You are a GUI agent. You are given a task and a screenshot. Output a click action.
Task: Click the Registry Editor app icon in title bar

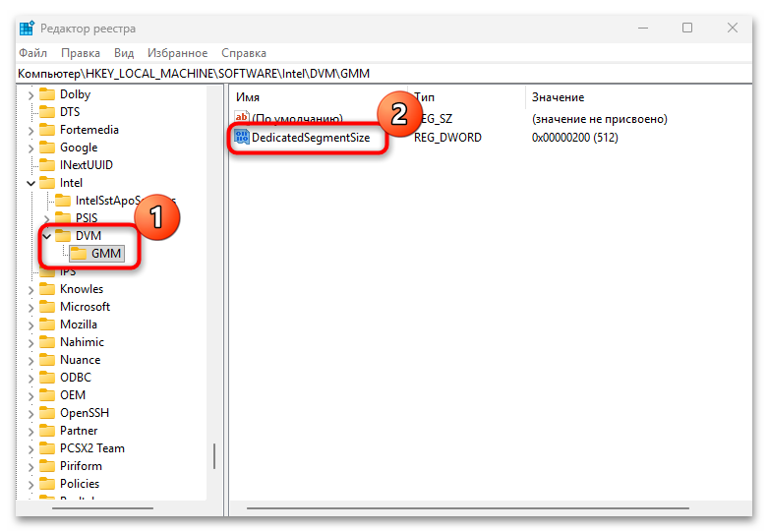pos(26,29)
